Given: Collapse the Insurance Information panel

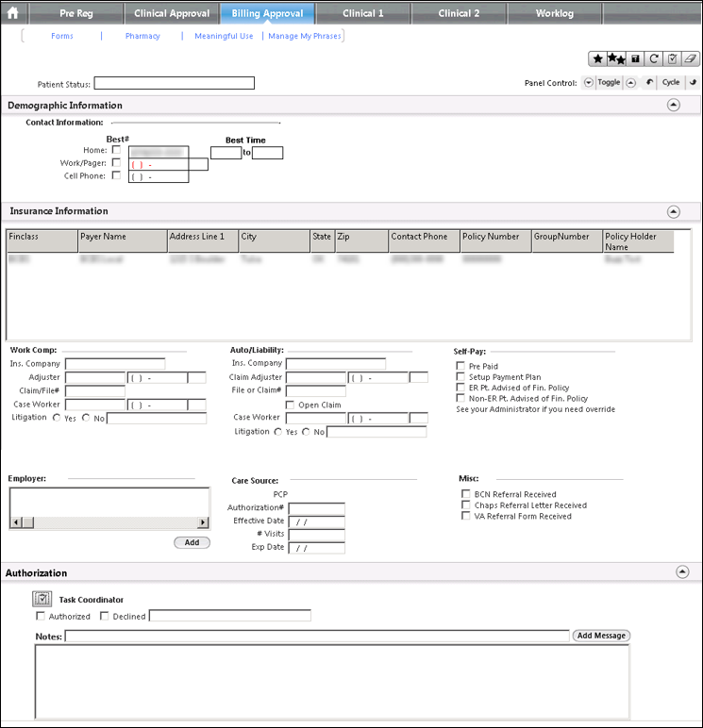Looking at the screenshot, I should (x=673, y=212).
